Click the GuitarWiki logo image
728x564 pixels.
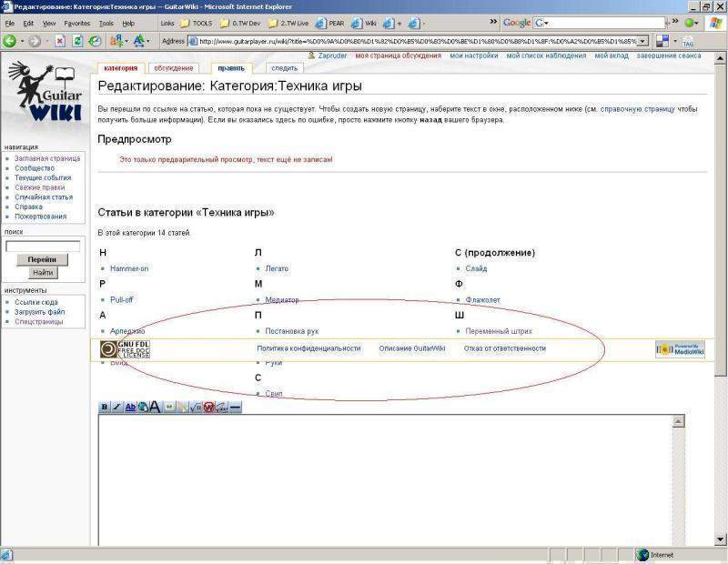click(45, 91)
